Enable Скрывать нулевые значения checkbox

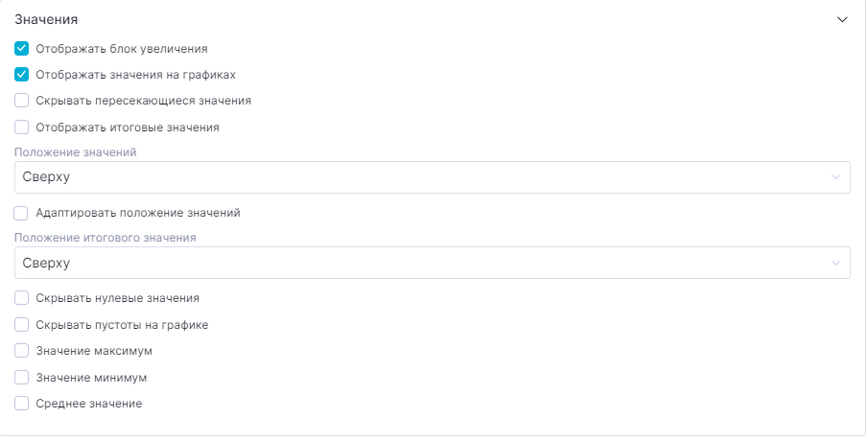[x=22, y=298]
